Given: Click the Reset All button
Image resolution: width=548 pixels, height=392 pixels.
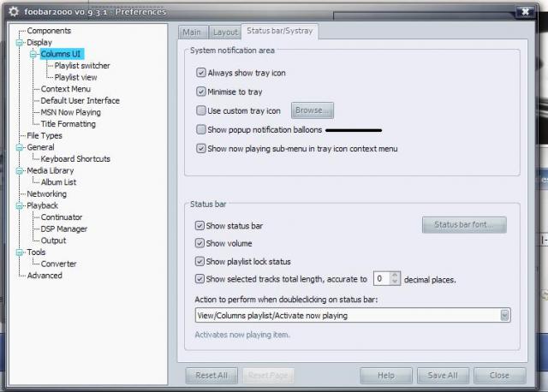Looking at the screenshot, I should (211, 376).
